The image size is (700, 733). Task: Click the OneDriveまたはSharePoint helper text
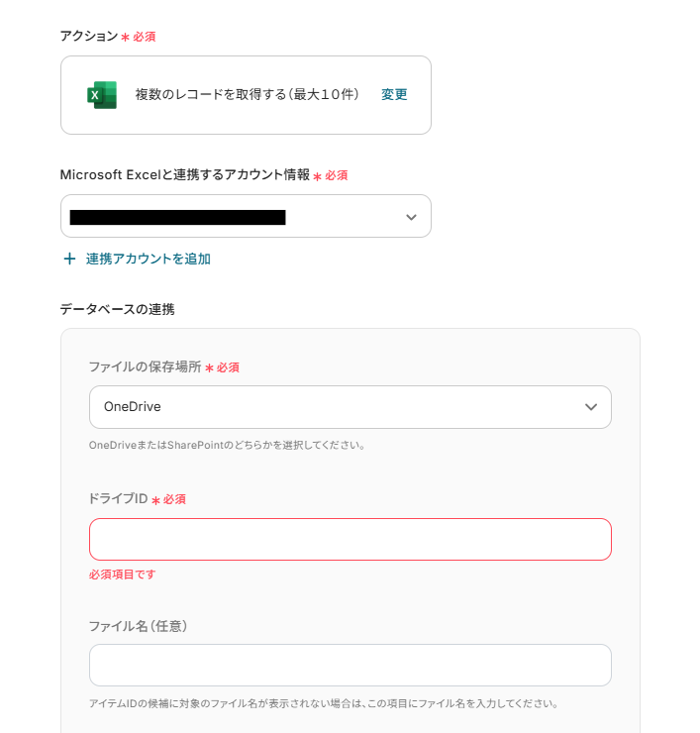click(x=228, y=445)
